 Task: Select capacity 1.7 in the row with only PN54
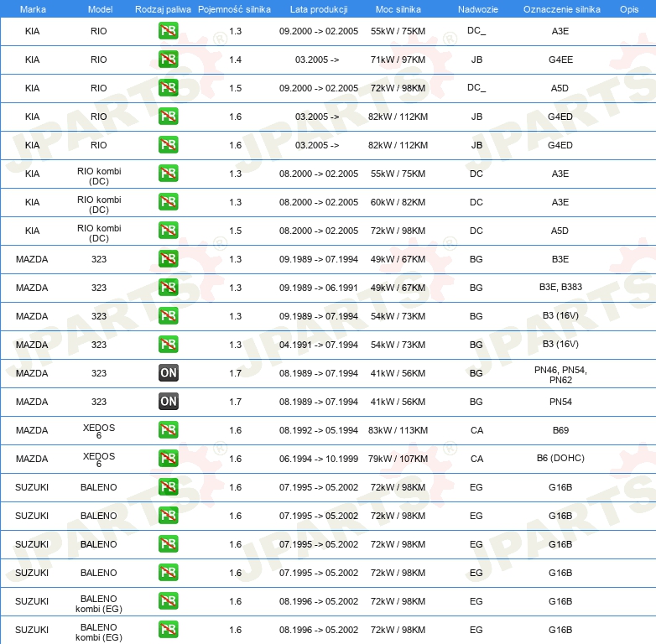click(235, 402)
